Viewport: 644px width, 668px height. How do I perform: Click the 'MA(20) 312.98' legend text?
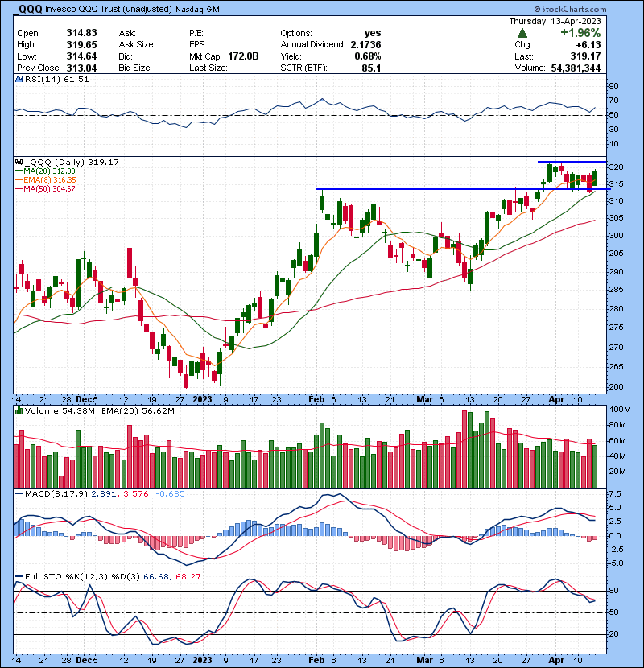click(49, 171)
